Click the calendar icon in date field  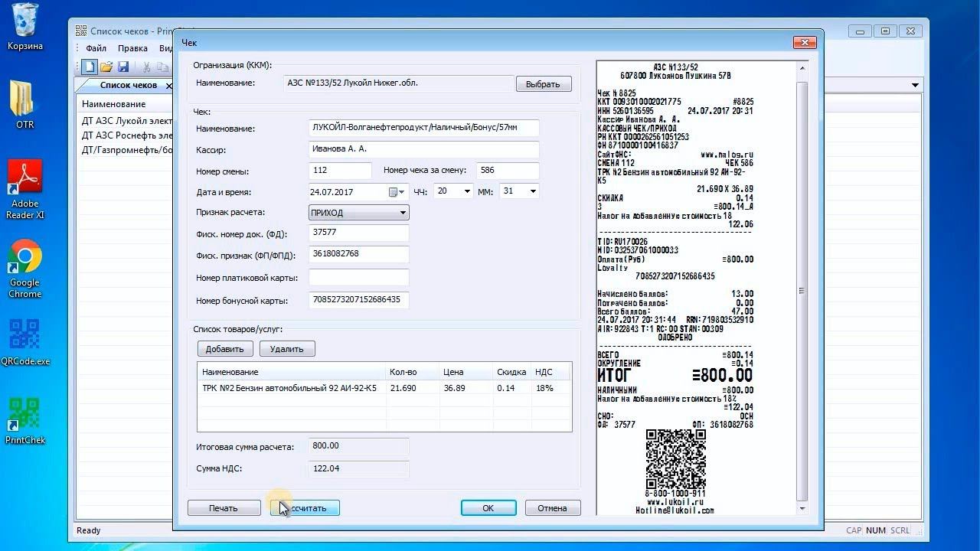tap(394, 192)
